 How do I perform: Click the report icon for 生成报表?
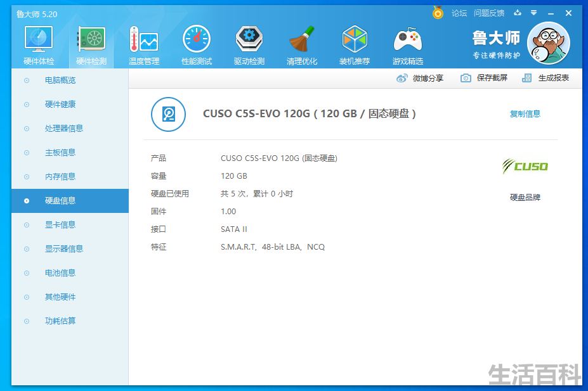click(x=526, y=78)
